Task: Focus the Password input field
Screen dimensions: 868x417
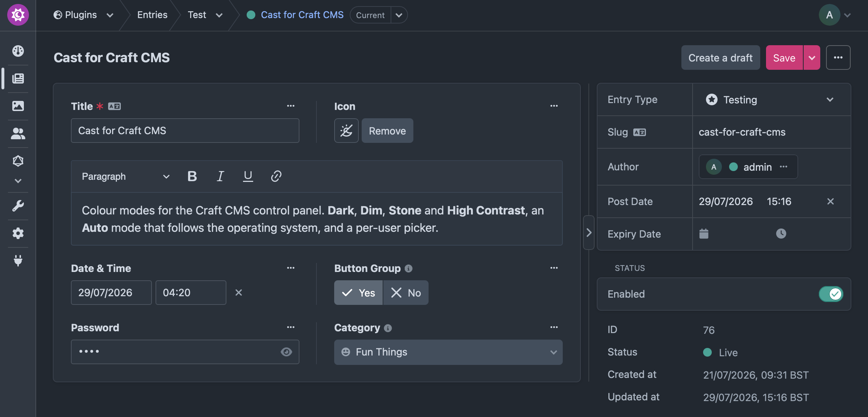Action: [185, 352]
